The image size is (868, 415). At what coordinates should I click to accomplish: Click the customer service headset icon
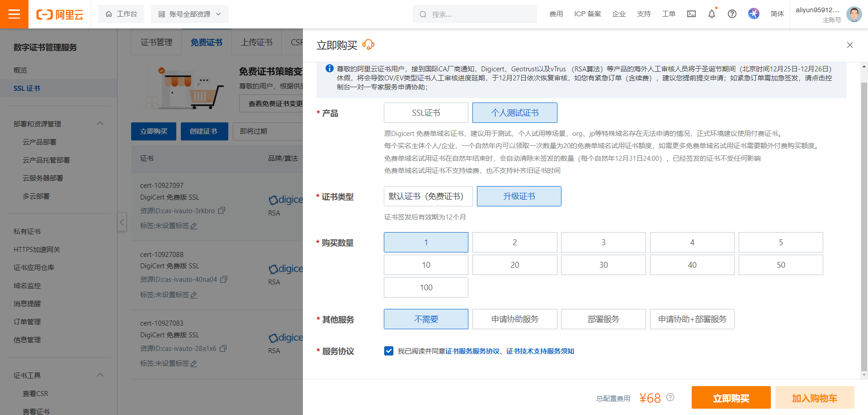368,44
